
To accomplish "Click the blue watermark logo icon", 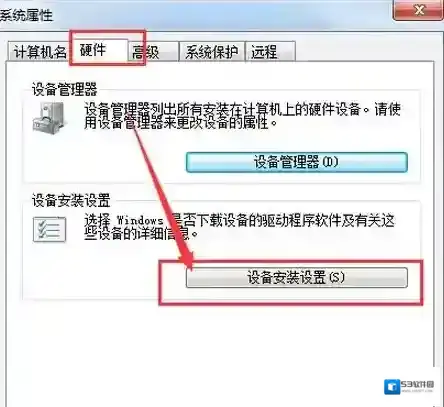I will 391,387.
